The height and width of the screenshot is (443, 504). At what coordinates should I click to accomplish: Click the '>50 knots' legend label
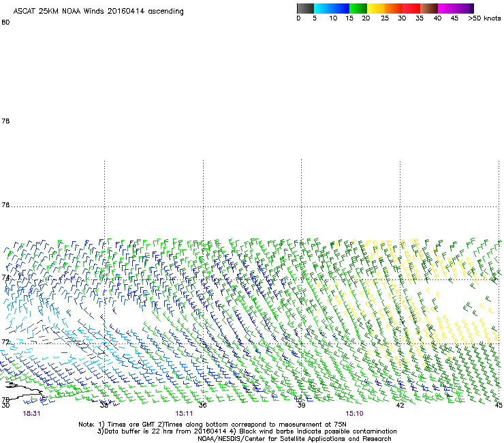pyautogui.click(x=484, y=18)
